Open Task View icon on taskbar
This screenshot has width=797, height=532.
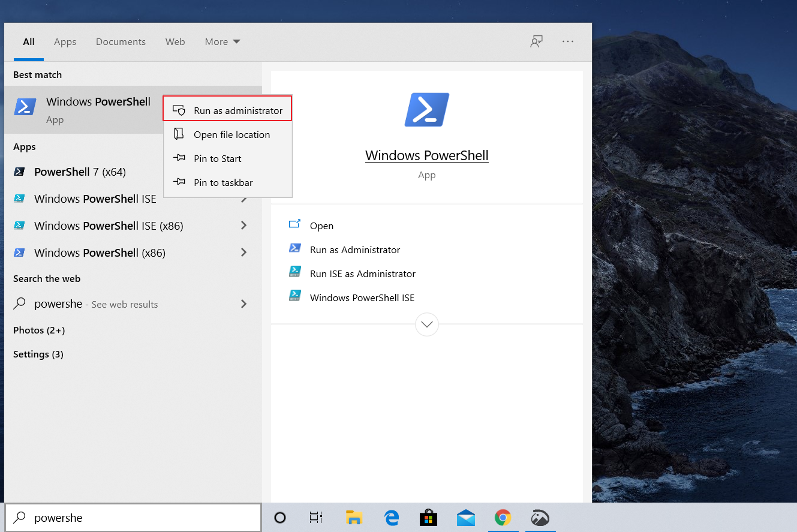point(316,518)
